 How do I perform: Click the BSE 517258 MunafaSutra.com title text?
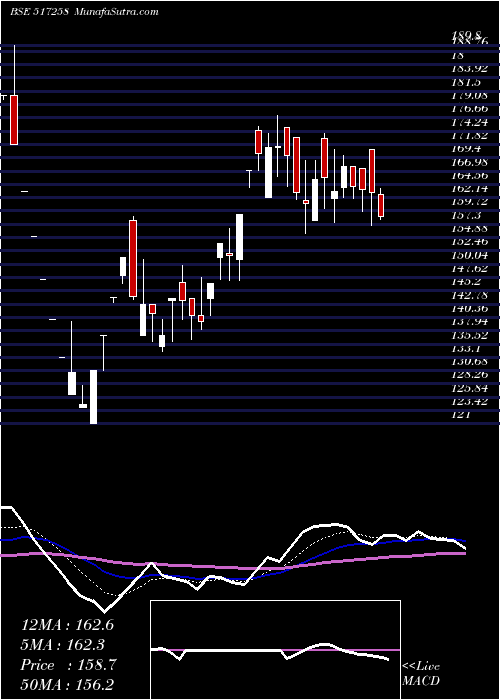(x=84, y=12)
